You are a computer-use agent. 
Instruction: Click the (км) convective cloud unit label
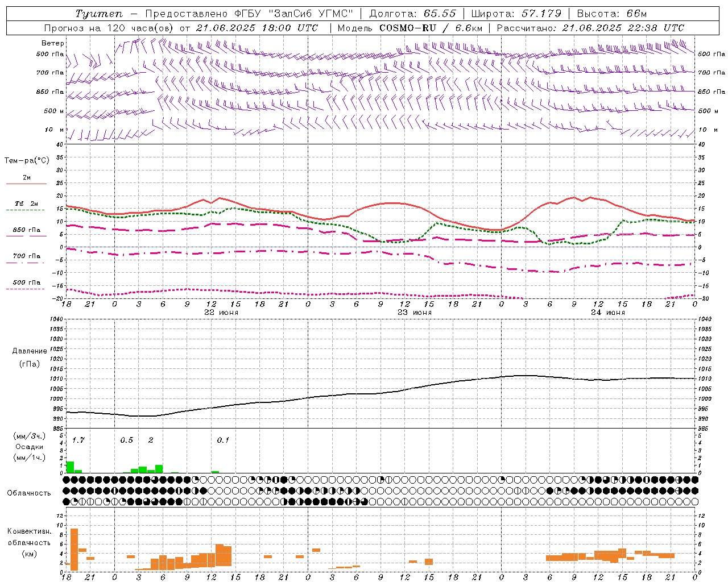pyautogui.click(x=29, y=554)
